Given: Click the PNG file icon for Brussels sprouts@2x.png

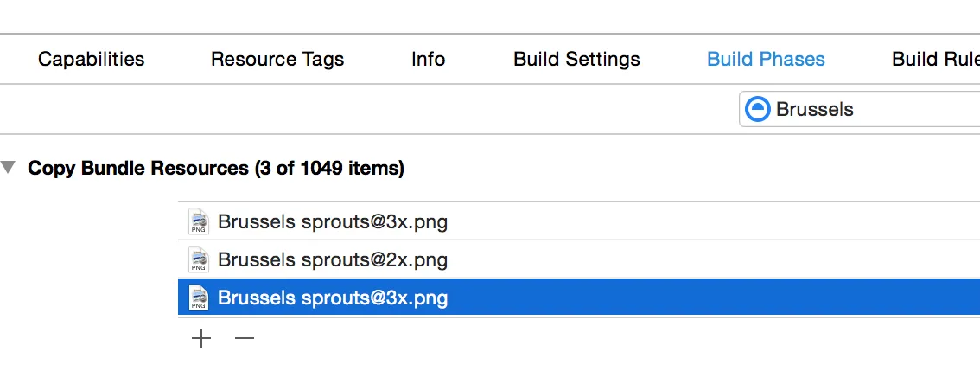Looking at the screenshot, I should 199,259.
